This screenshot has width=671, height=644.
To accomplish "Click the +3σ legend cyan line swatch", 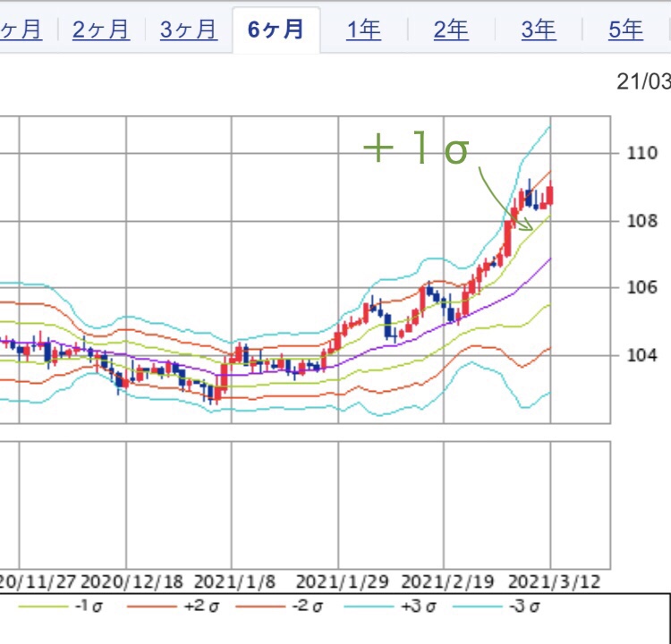I will tap(369, 606).
